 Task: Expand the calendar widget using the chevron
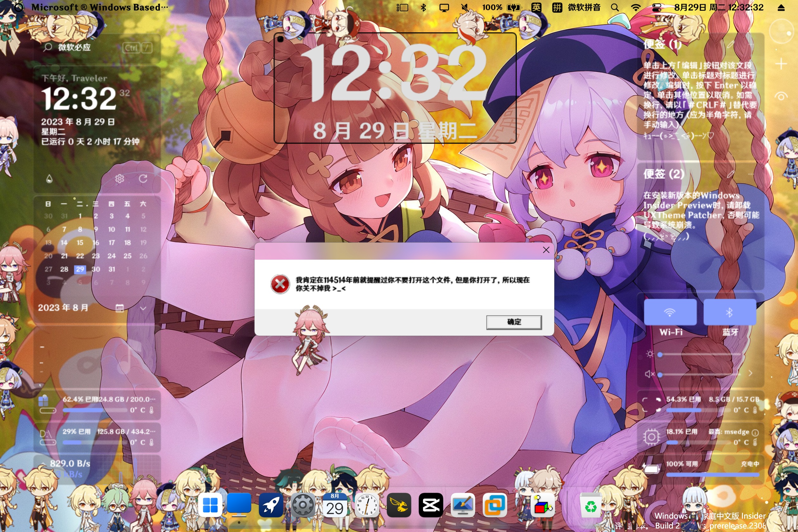[x=143, y=308]
